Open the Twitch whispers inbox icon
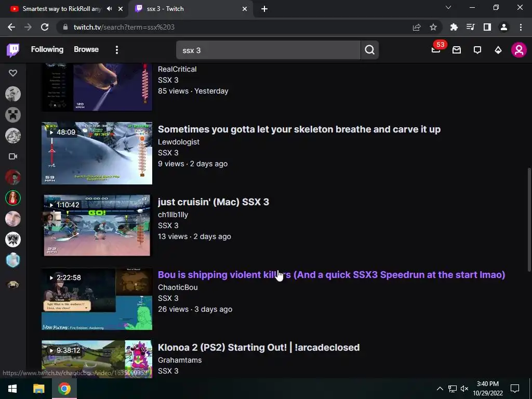532x399 pixels. tap(457, 50)
